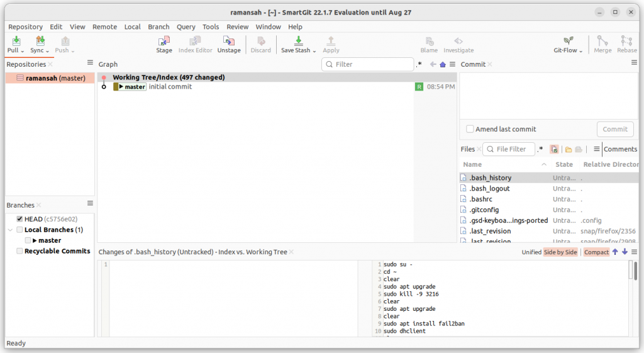Click the Apply stash icon
This screenshot has width=644, height=353.
click(x=331, y=41)
